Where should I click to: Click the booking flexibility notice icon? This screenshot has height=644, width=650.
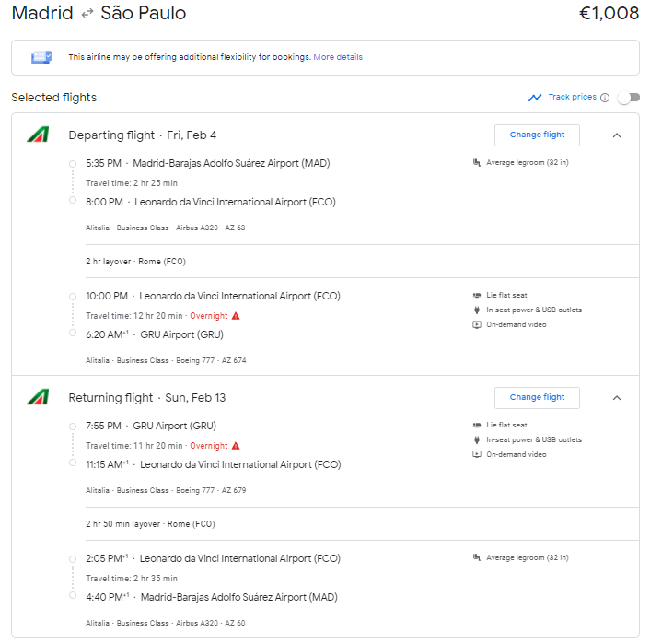(x=41, y=57)
